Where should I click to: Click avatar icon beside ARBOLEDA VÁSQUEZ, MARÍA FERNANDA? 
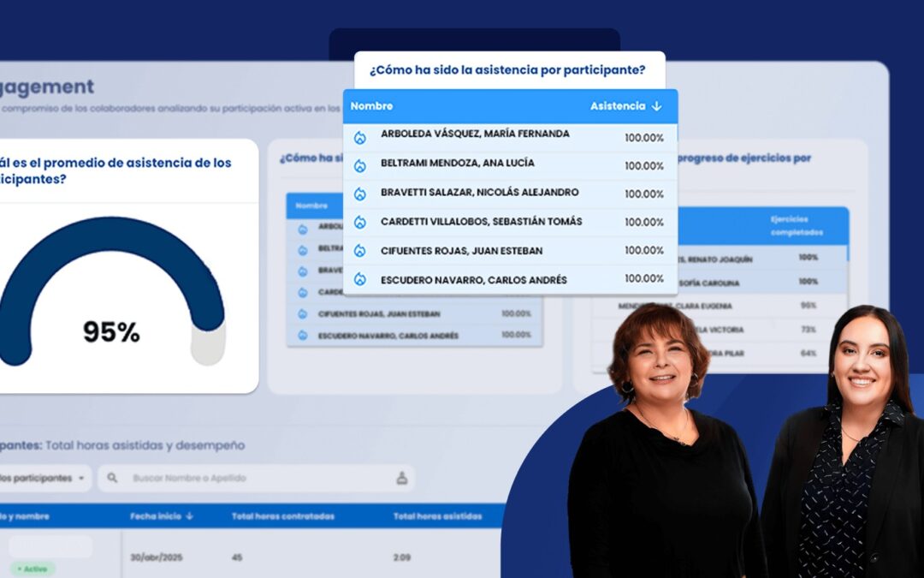(x=360, y=138)
